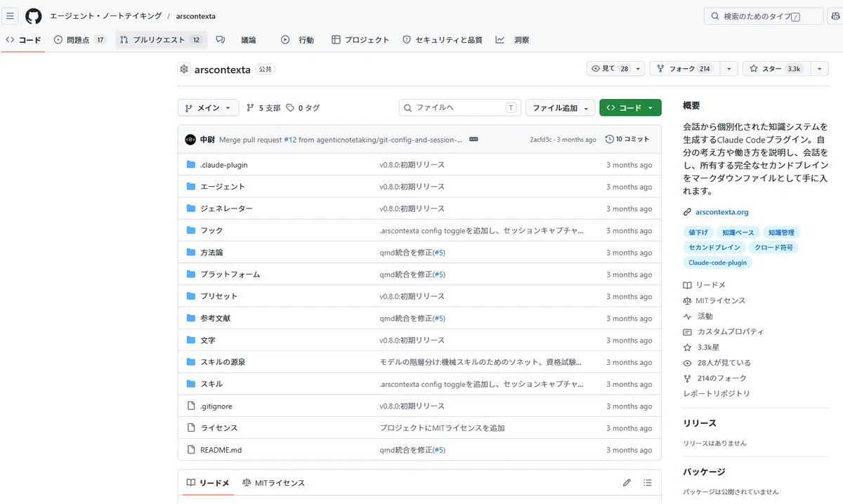Open the star lists dropdown arrow

pos(819,69)
